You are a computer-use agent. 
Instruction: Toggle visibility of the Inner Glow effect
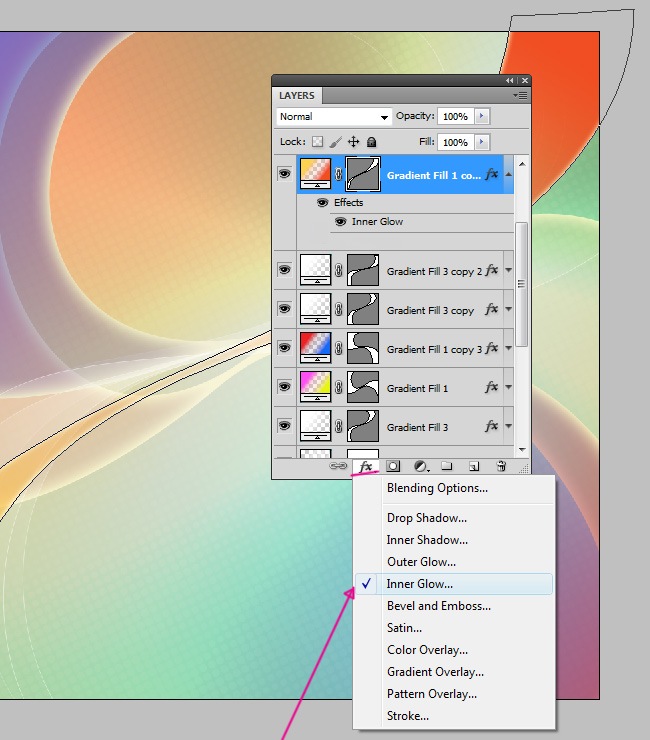340,222
